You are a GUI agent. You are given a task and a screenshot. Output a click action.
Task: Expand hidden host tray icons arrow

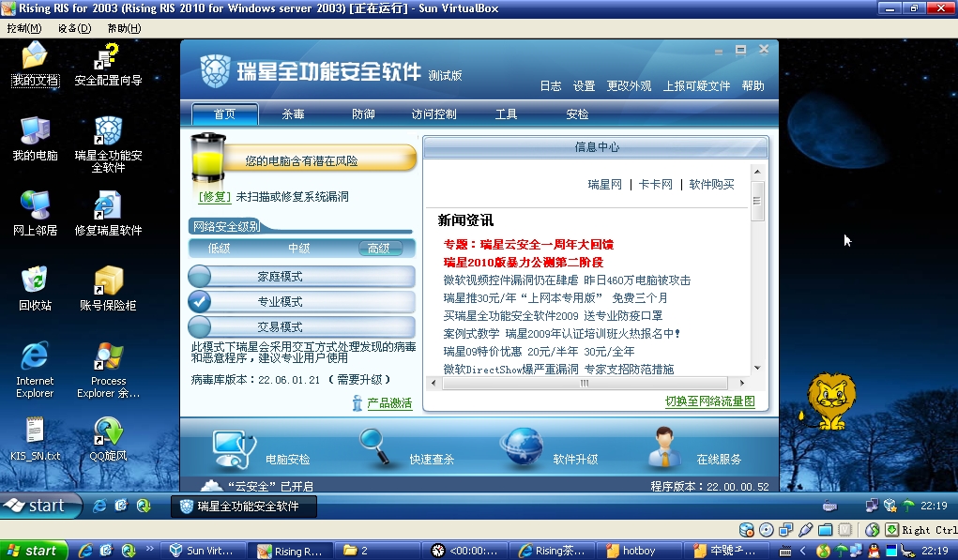803,551
